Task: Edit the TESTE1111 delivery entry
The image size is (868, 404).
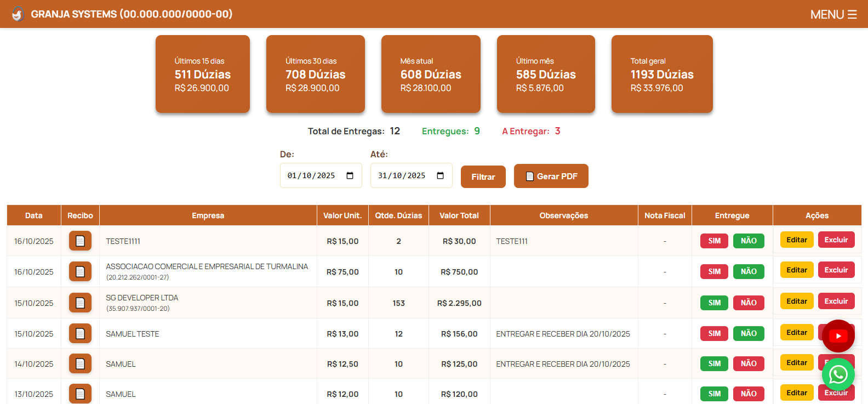Action: pos(796,240)
